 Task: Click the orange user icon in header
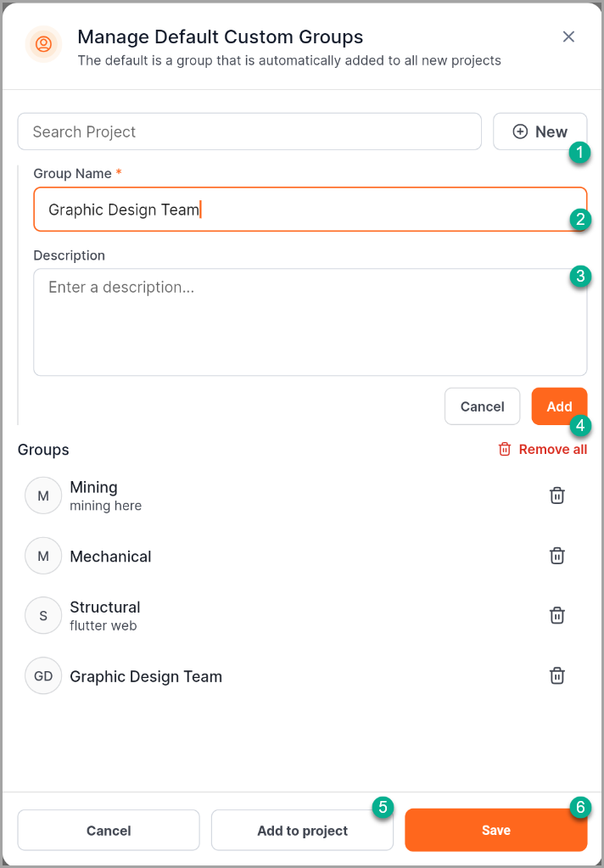[x=43, y=44]
